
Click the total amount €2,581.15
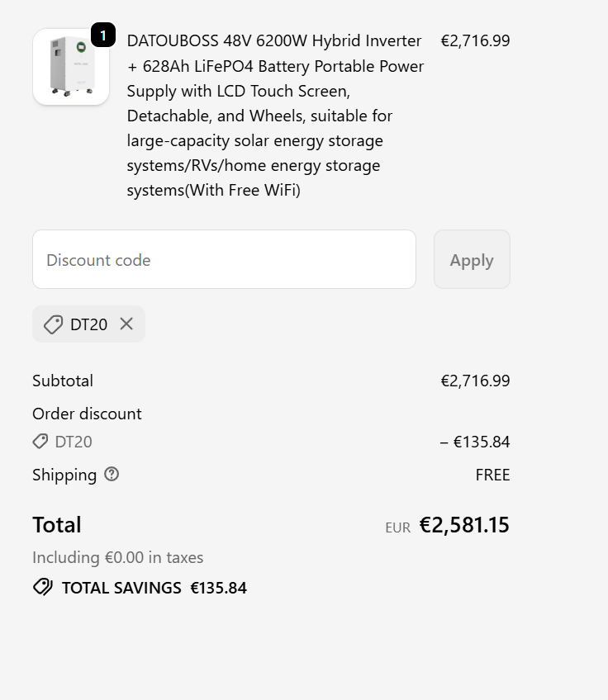(x=464, y=525)
